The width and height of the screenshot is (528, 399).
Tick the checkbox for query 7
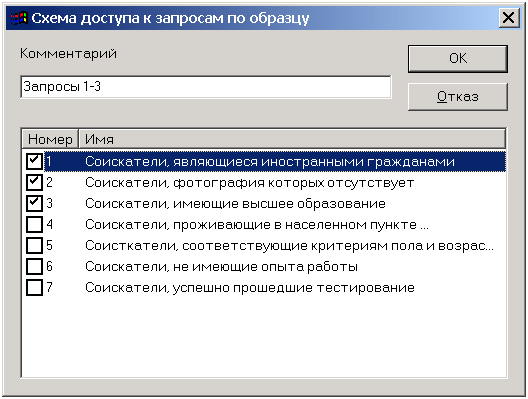[x=34, y=287]
